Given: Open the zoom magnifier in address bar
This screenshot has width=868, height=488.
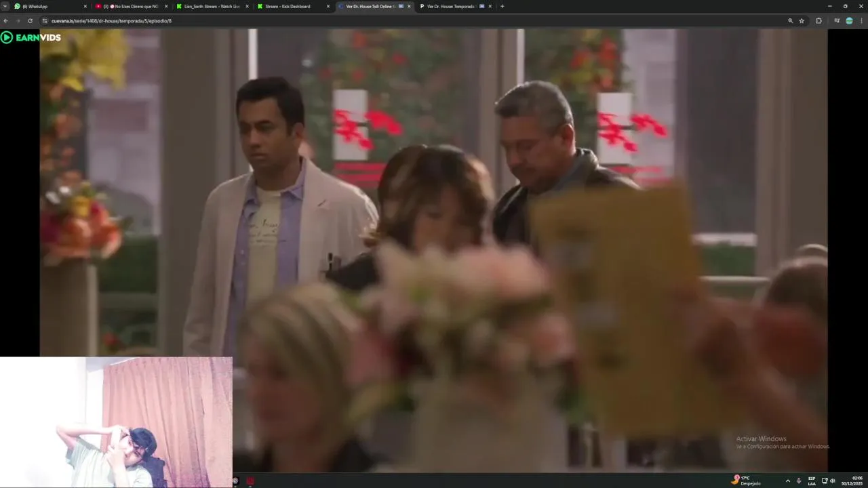Looking at the screenshot, I should (x=790, y=21).
